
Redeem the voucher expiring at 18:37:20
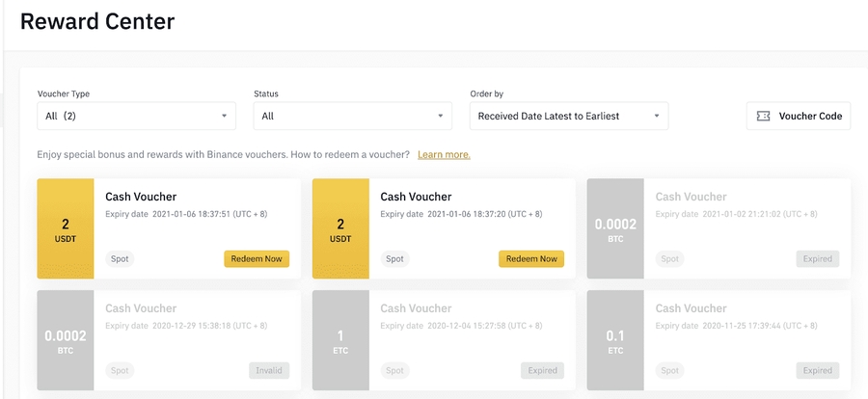531,258
